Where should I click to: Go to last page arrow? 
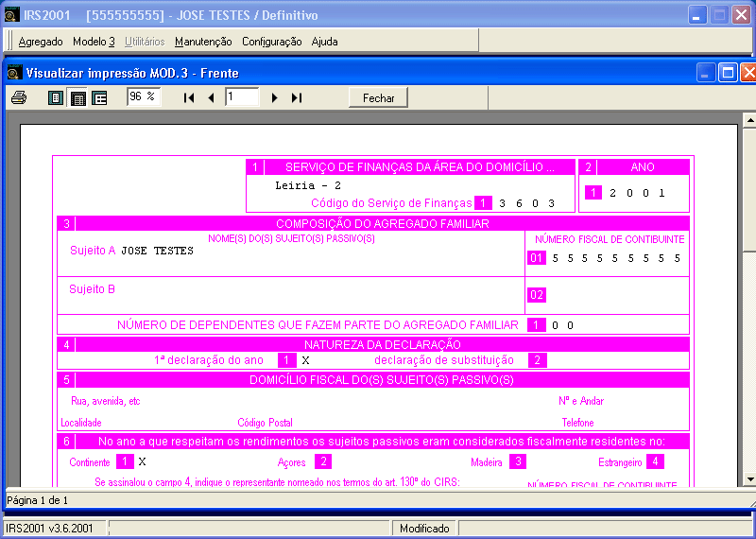point(297,98)
